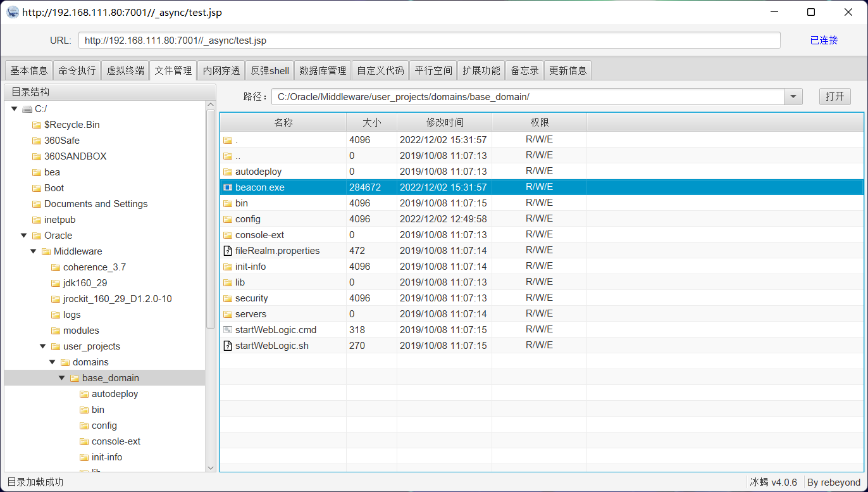The width and height of the screenshot is (868, 492).
Task: Click the console-ext folder icon in file list
Action: click(228, 235)
